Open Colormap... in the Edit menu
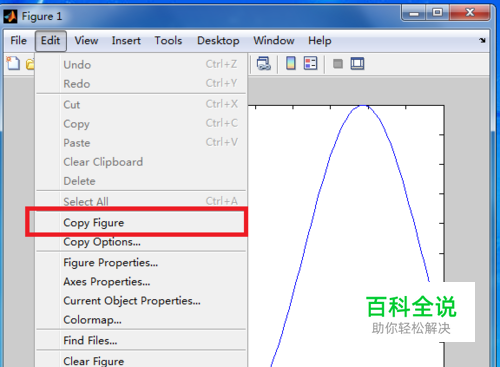The width and height of the screenshot is (500, 367). [141, 320]
